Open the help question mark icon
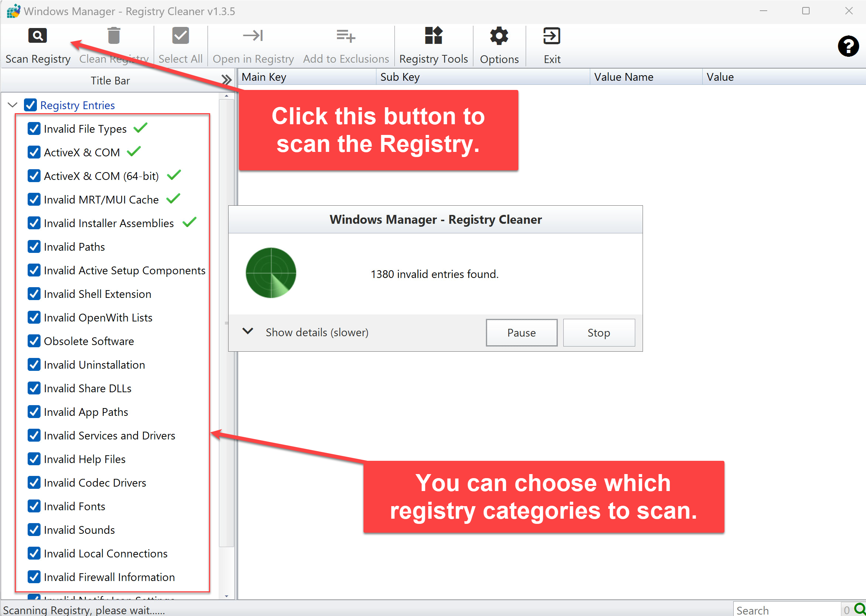866x616 pixels. point(848,46)
